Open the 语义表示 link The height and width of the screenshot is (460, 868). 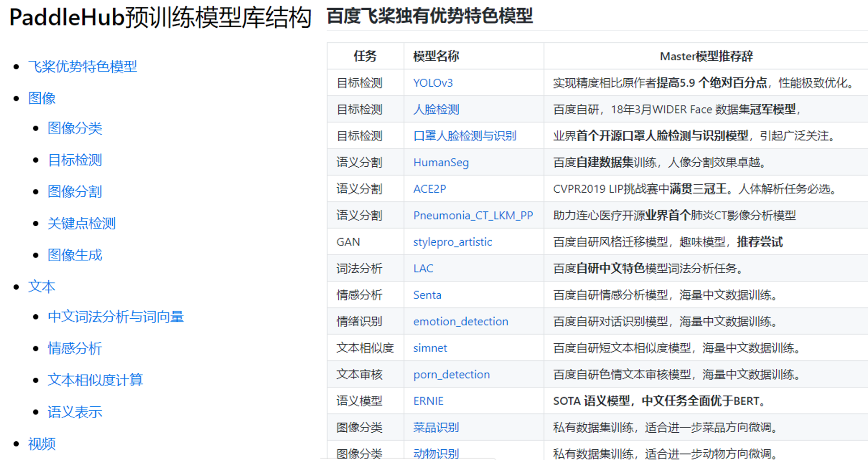75,412
